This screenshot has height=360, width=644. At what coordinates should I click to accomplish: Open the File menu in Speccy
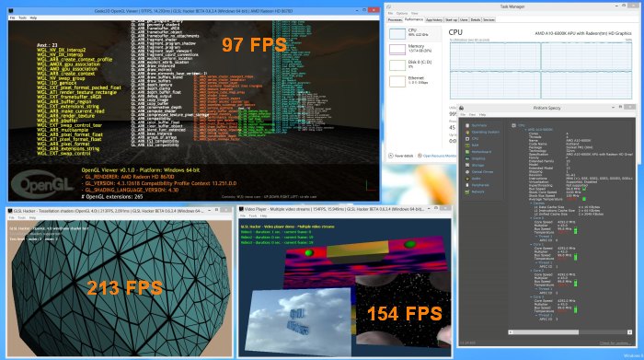(x=463, y=115)
